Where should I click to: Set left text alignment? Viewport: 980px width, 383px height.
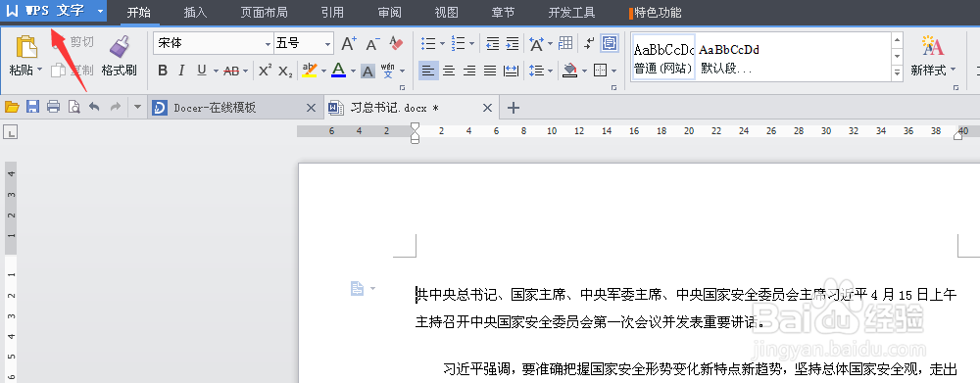(428, 71)
